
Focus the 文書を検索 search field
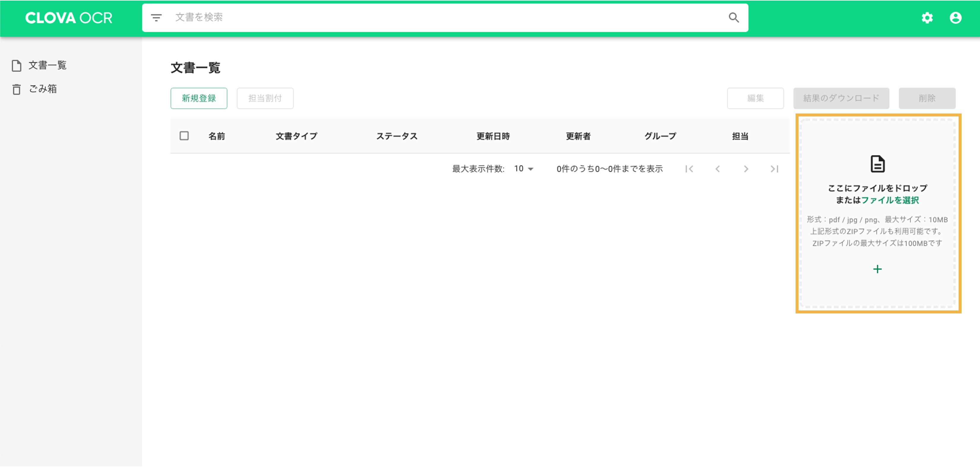click(445, 18)
